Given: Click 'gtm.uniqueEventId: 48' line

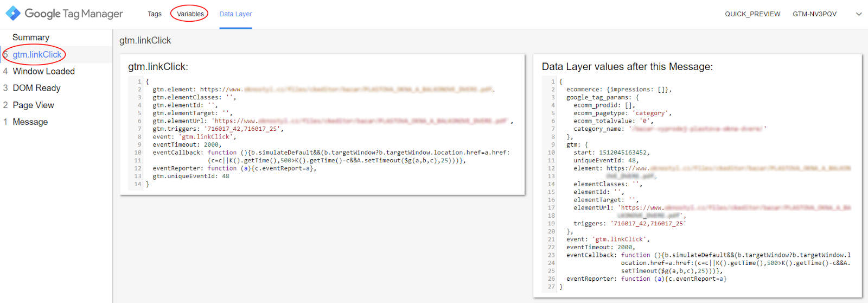Looking at the screenshot, I should tap(191, 176).
